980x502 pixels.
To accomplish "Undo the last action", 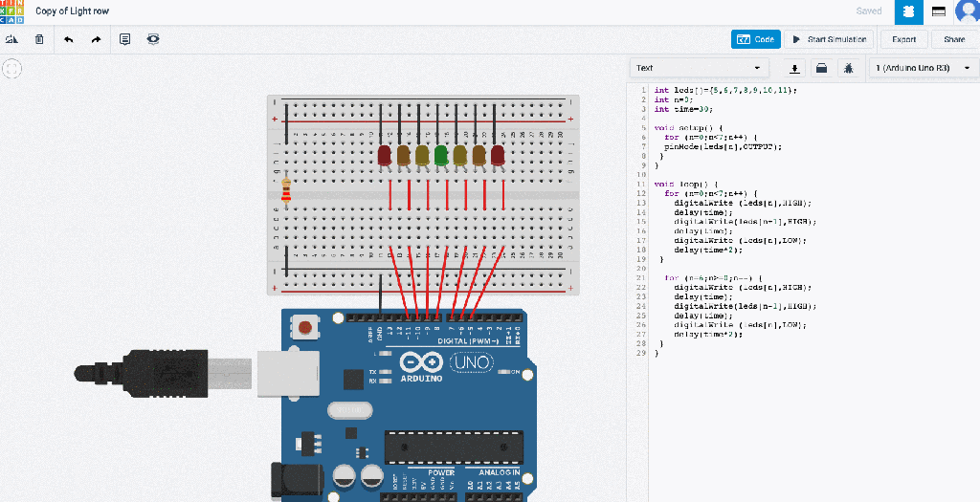I will tap(68, 39).
